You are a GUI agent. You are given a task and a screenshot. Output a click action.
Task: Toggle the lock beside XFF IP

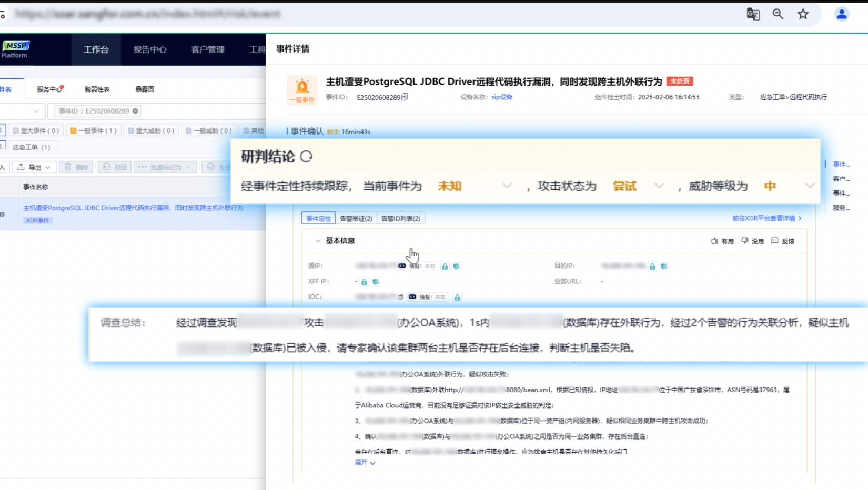(364, 282)
